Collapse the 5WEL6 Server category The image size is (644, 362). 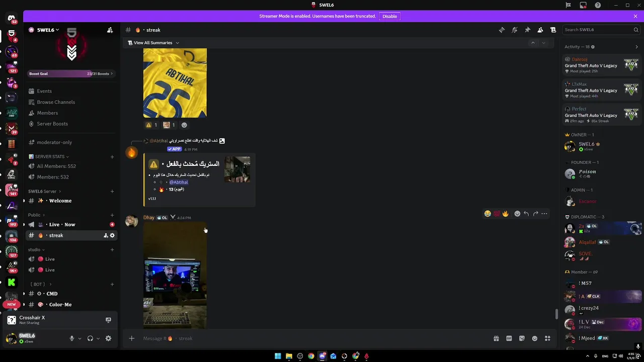click(44, 191)
